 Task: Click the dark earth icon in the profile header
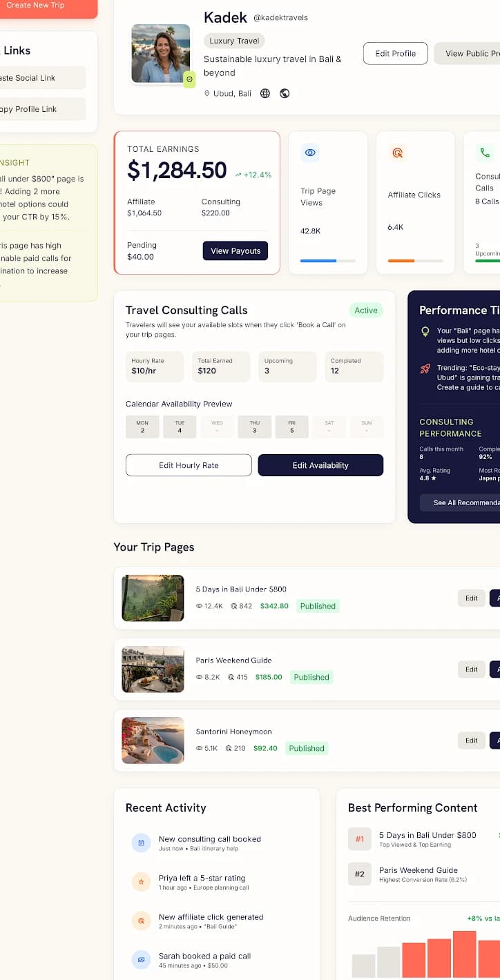click(285, 93)
